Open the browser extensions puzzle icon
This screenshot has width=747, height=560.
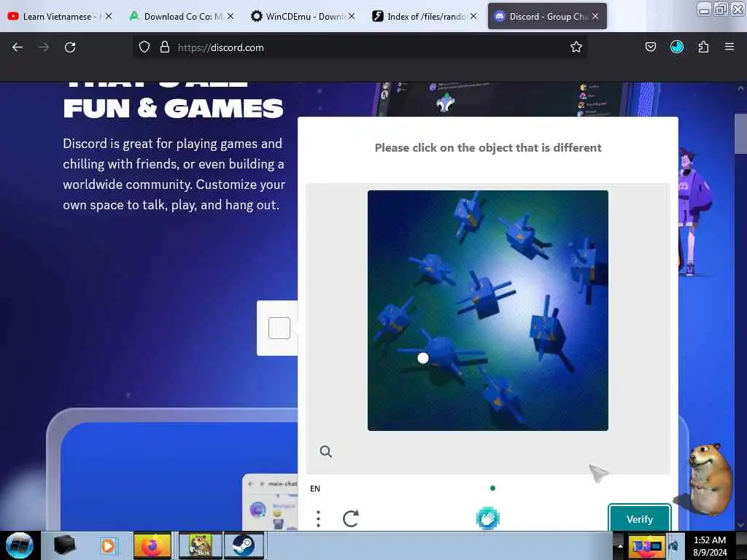pos(703,47)
